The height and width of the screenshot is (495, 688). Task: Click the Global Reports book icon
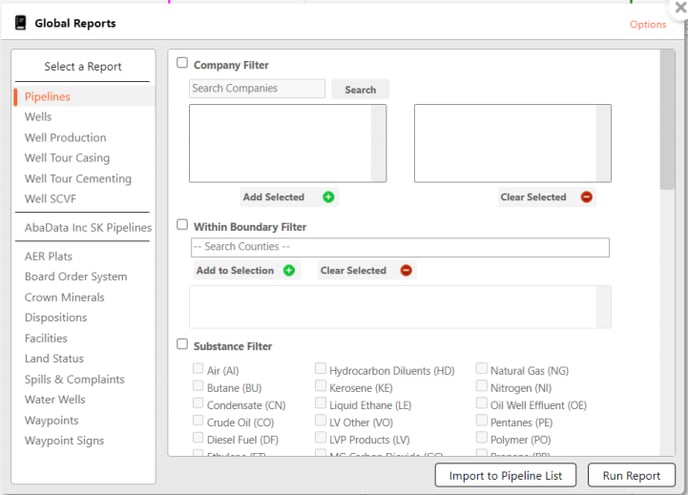click(x=20, y=23)
